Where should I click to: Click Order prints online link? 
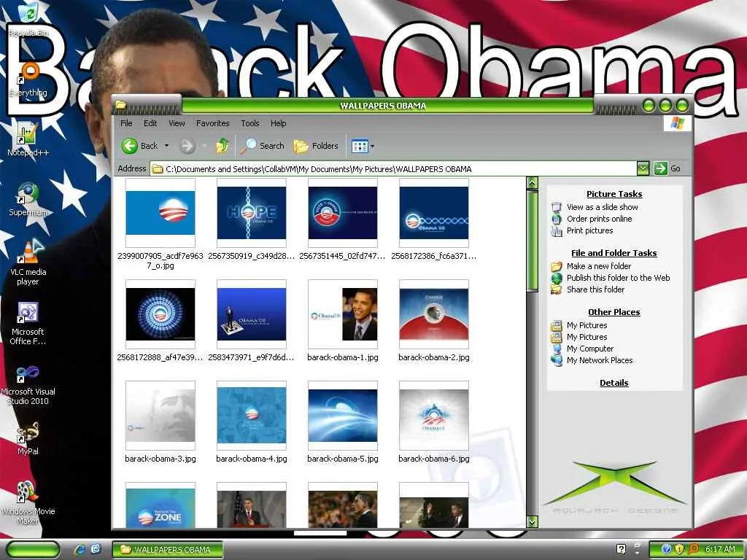click(600, 219)
